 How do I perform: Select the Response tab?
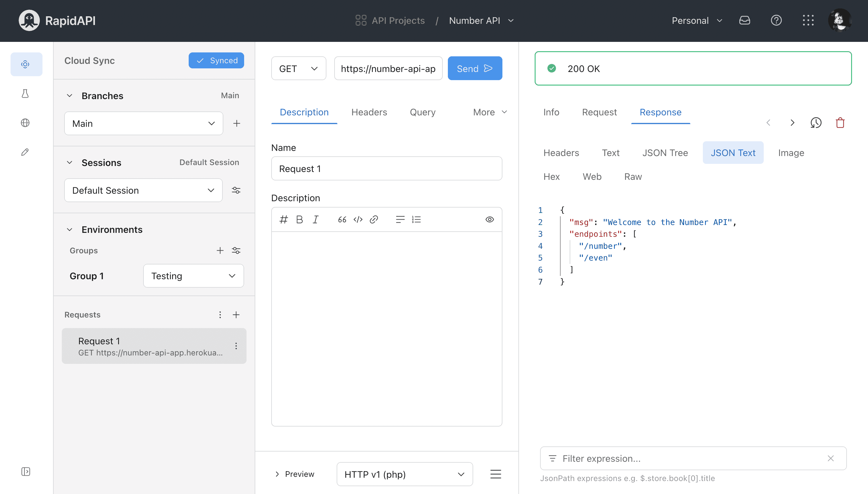(660, 112)
